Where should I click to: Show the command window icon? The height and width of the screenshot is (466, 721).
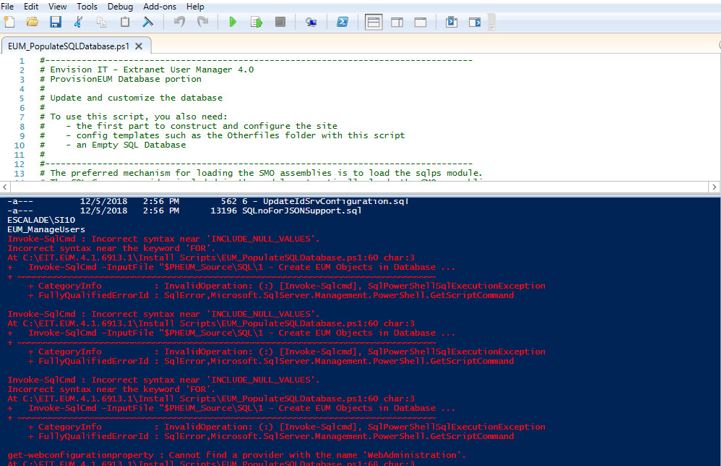pyautogui.click(x=452, y=22)
